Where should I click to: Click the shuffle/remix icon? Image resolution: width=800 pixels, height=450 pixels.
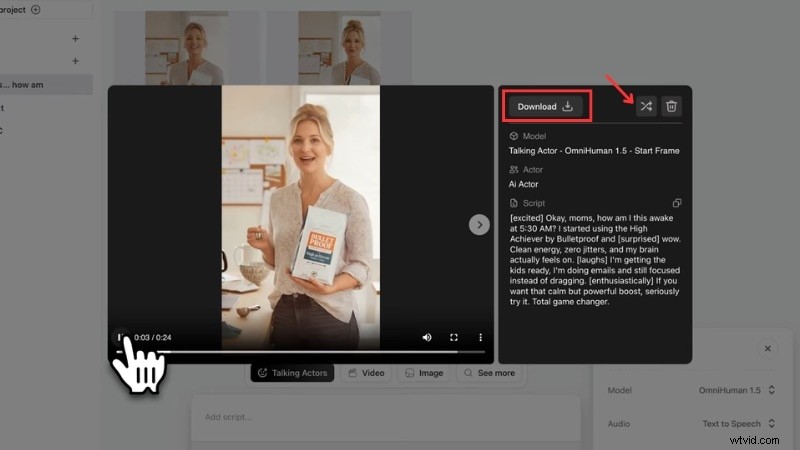(x=646, y=106)
